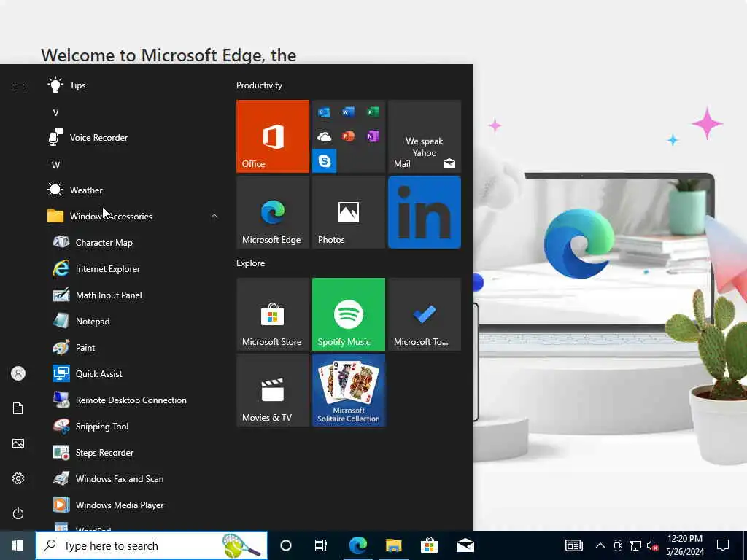Open the Office tile
The width and height of the screenshot is (747, 560).
(x=273, y=136)
